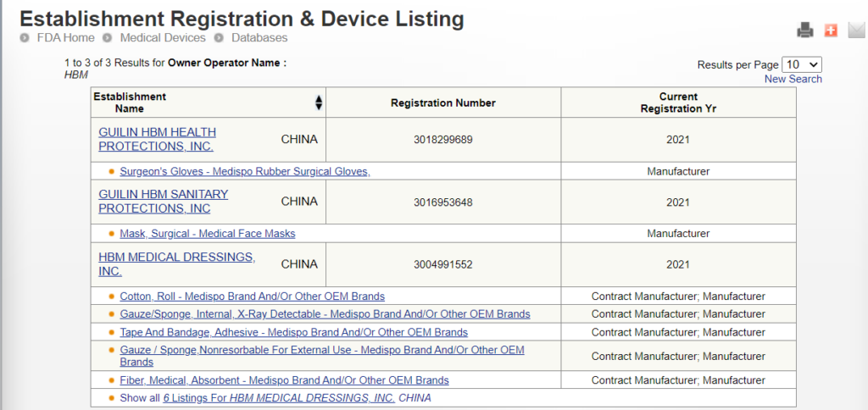868x410 pixels.
Task: Click the envelope email icon
Action: (x=856, y=30)
